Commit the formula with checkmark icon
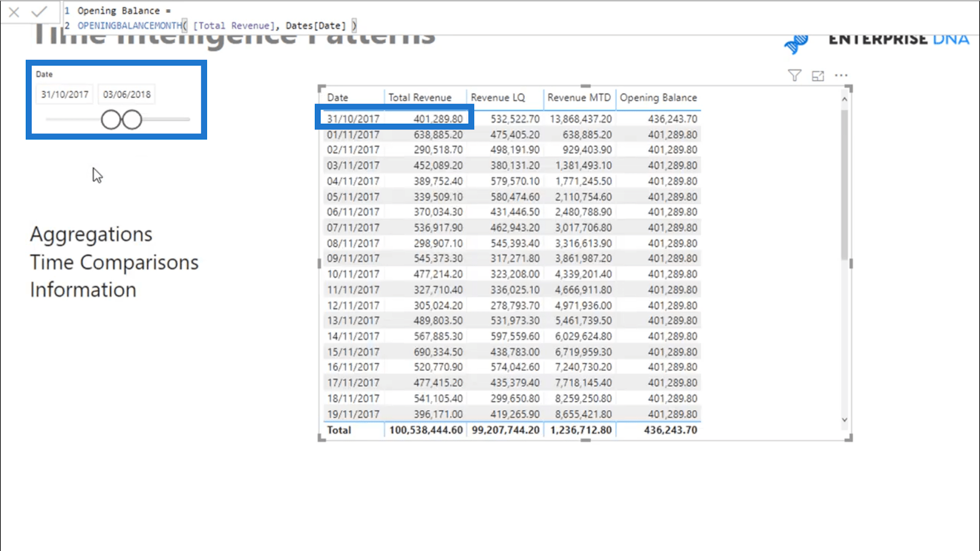Viewport: 980px width, 551px height. (x=39, y=12)
